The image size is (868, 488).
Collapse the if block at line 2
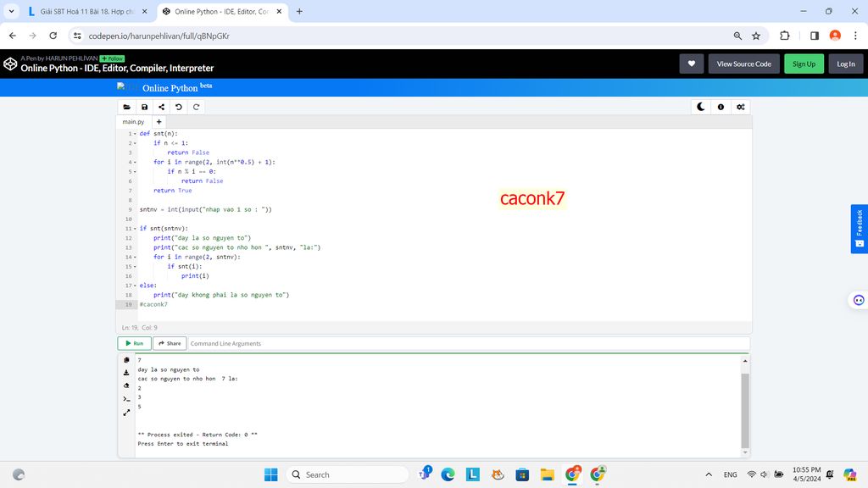pos(135,143)
